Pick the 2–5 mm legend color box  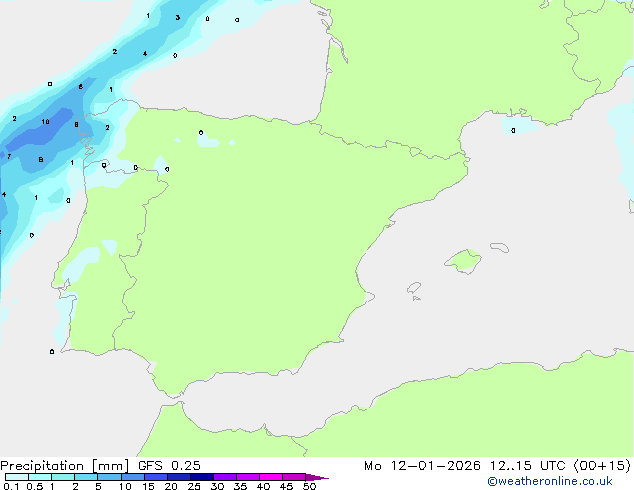coord(86,477)
